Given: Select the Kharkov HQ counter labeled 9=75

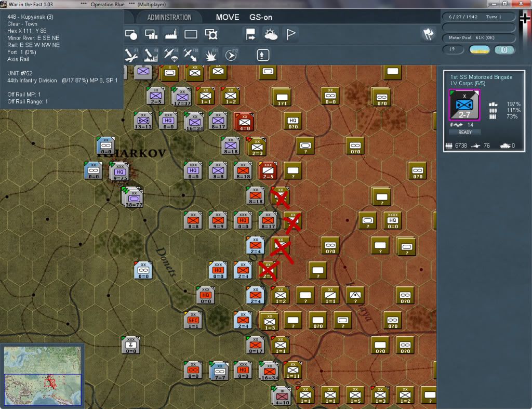Looking at the screenshot, I should click(119, 171).
